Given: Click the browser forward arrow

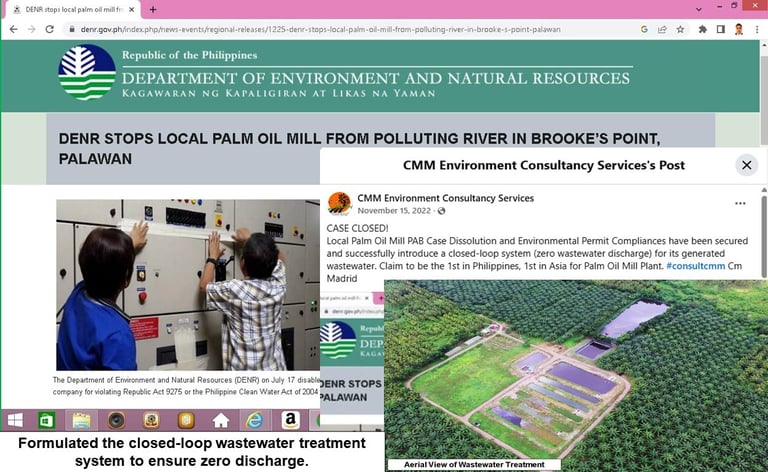Looking at the screenshot, I should pyautogui.click(x=31, y=29).
